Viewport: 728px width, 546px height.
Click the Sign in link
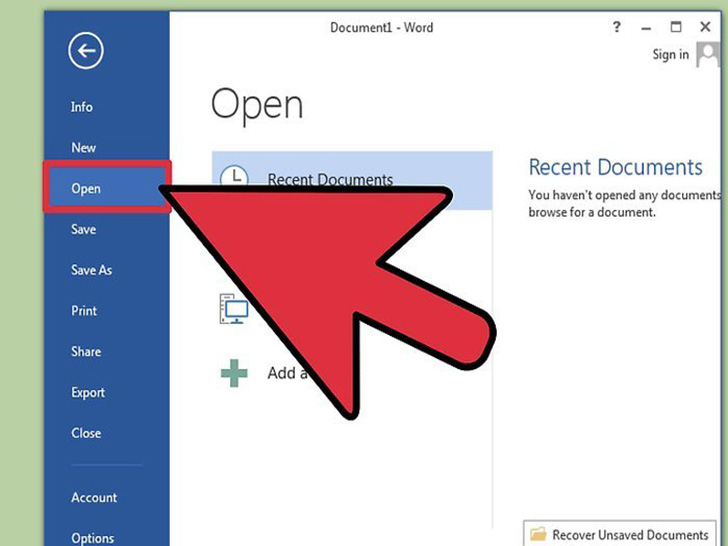tap(670, 54)
